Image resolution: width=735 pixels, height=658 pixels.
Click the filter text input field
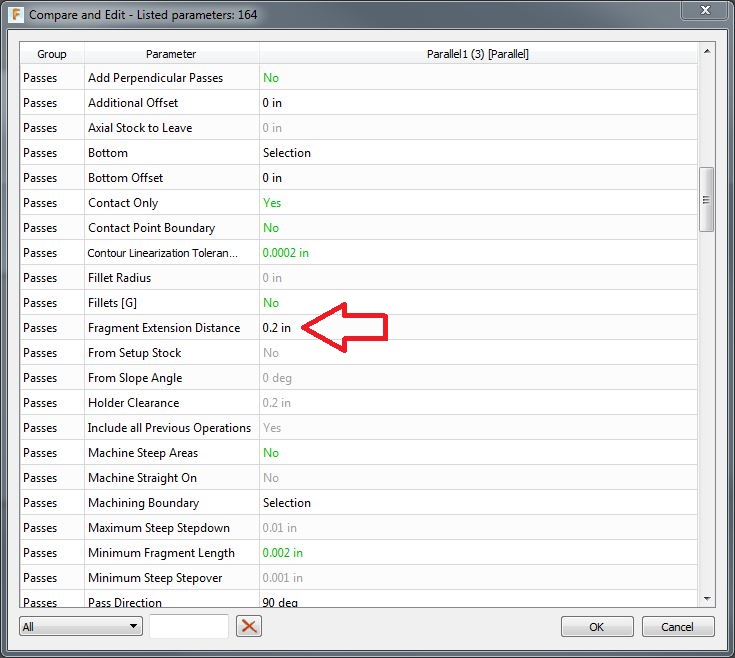pos(189,627)
